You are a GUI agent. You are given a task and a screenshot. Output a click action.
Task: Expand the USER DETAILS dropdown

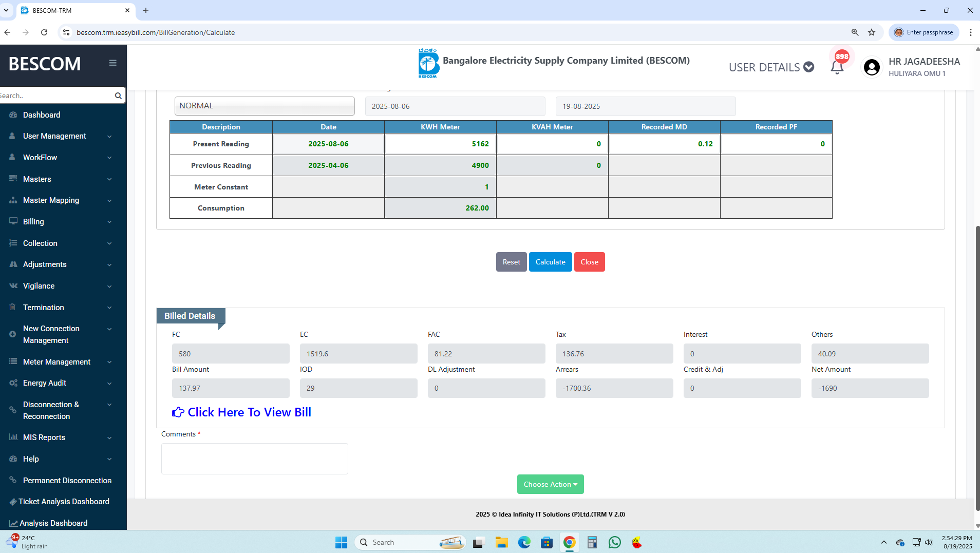tap(771, 67)
